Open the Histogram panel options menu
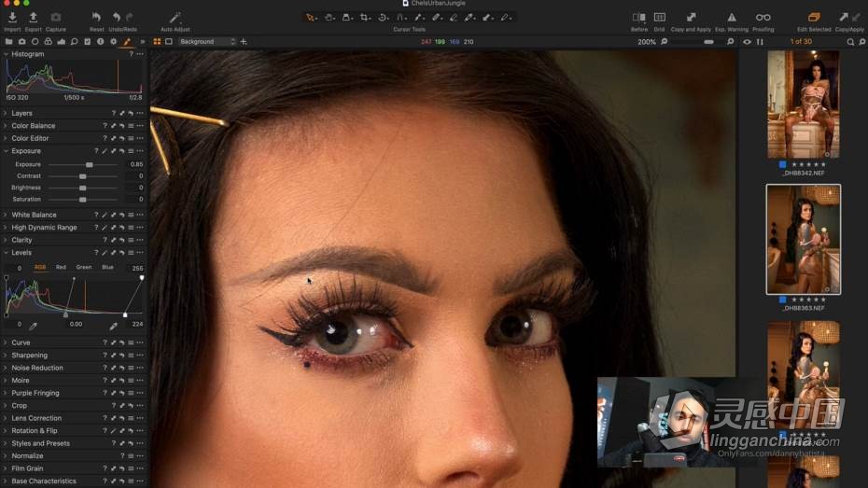Screen dimensions: 868x488 pos(140,54)
